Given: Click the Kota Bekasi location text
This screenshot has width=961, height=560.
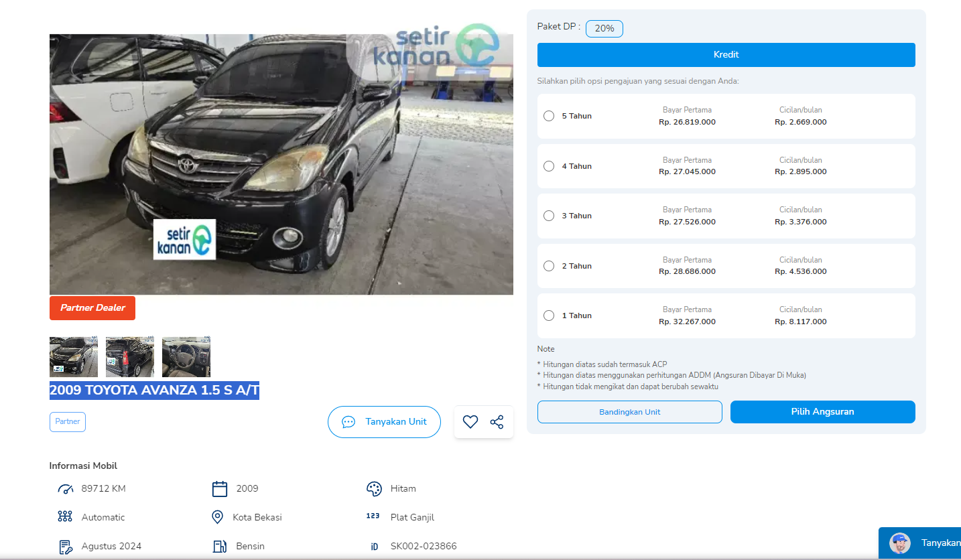Looking at the screenshot, I should point(257,518).
